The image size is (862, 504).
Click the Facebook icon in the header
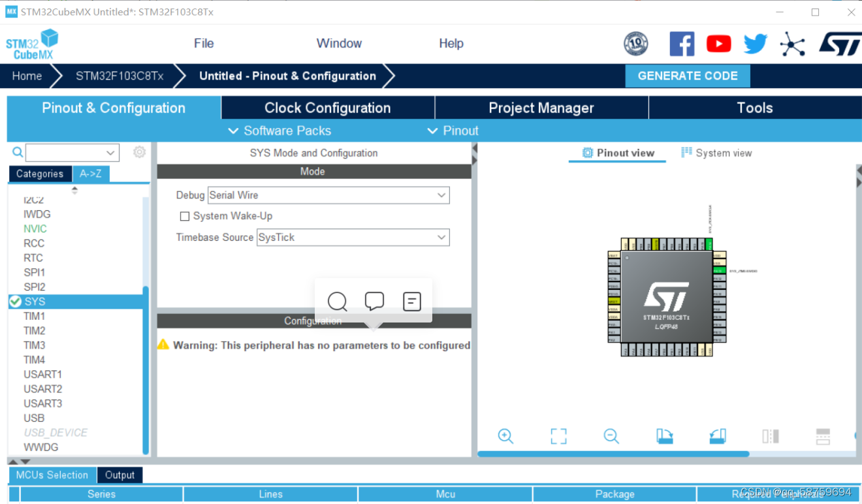click(x=682, y=43)
